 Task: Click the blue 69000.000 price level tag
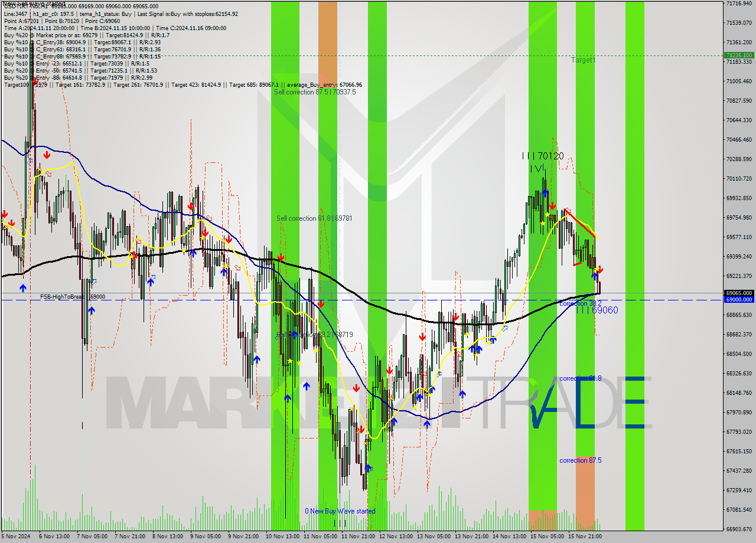click(738, 299)
